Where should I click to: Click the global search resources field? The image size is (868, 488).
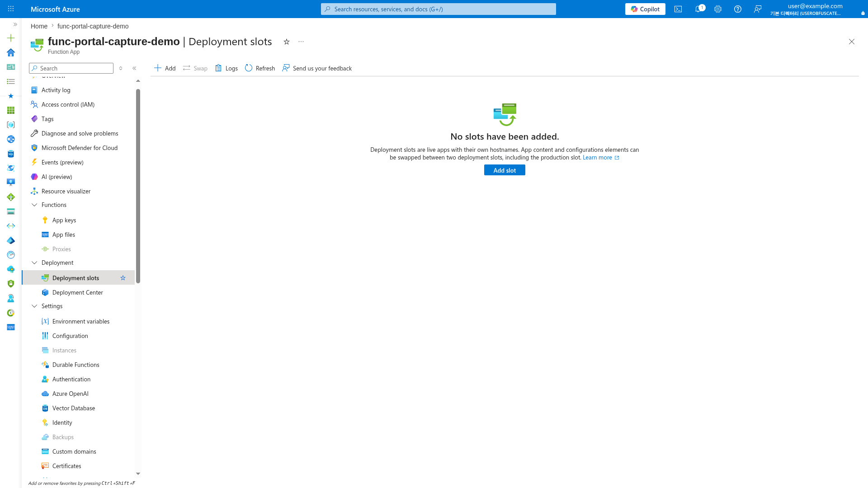[x=439, y=9]
